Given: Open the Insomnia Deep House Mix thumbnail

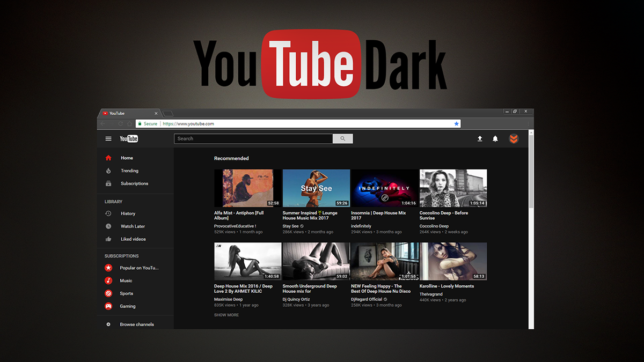Looking at the screenshot, I should pos(384,188).
